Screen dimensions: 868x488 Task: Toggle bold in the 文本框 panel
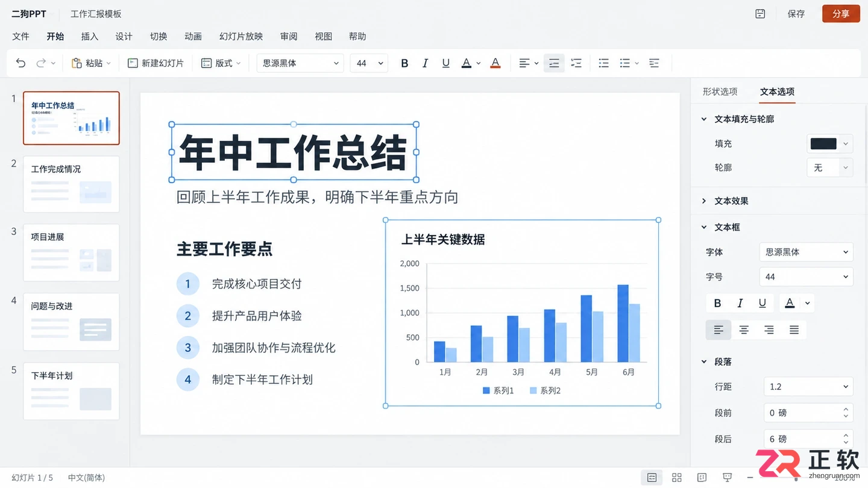click(717, 303)
